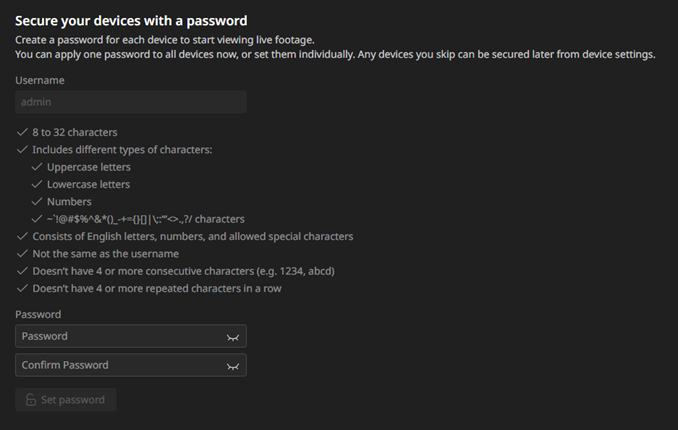Click checkmark beside consecutive characters rule

coord(22,271)
